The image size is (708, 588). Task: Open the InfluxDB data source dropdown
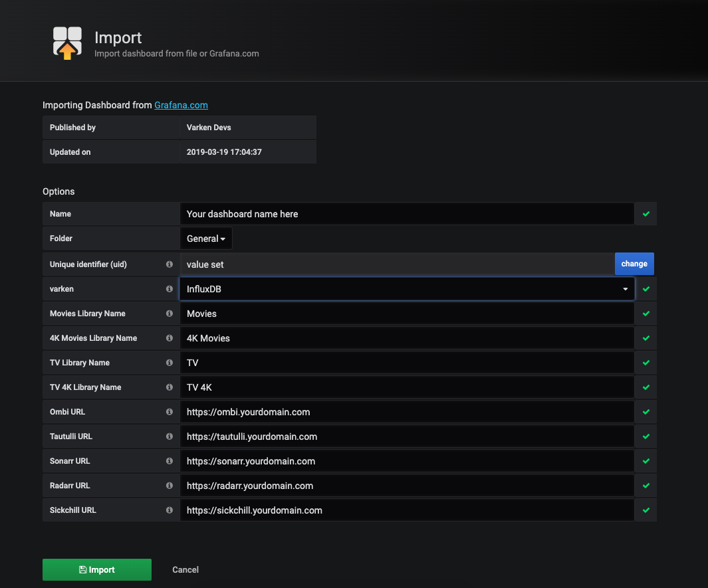point(407,289)
